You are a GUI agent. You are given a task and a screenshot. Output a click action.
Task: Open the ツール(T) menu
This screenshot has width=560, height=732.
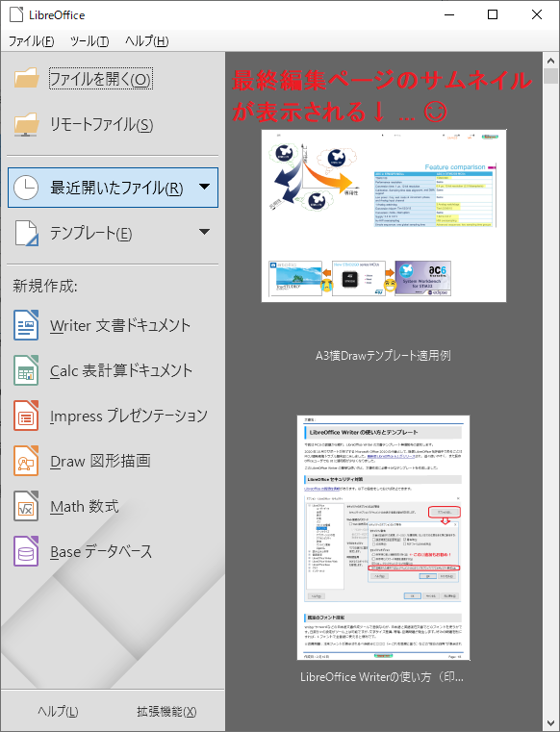tap(89, 41)
